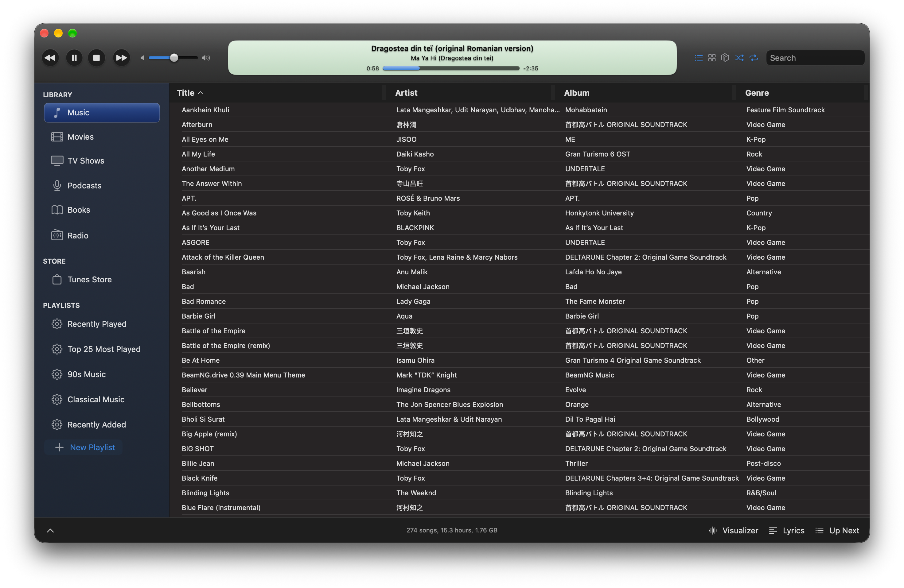Stop playback with the stop button
This screenshot has height=588, width=904.
[x=96, y=58]
